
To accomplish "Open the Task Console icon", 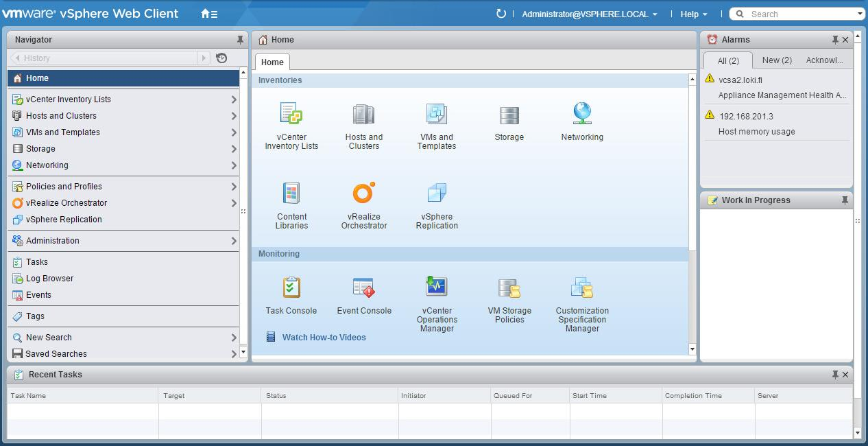I will click(291, 287).
